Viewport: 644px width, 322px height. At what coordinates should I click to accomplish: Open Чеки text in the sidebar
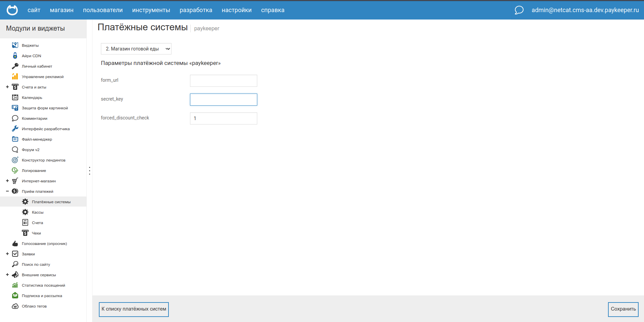[x=36, y=233]
